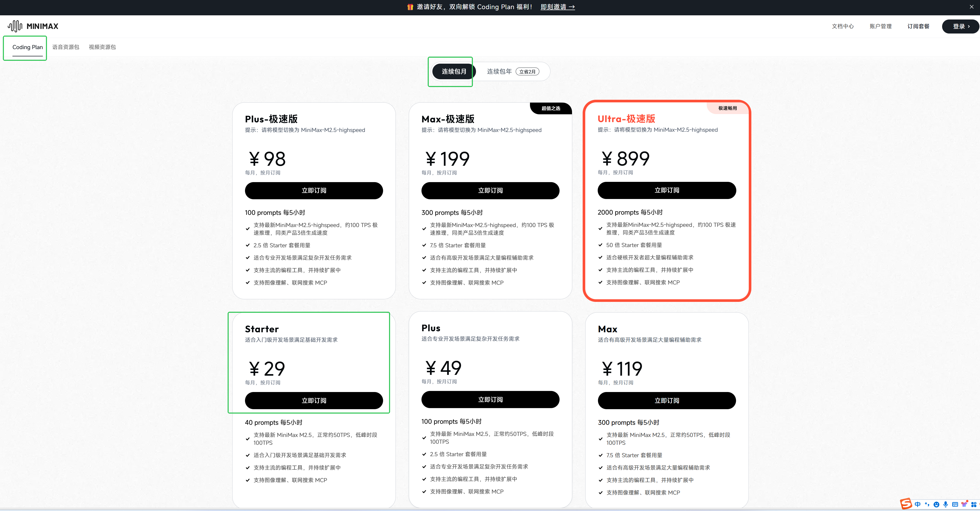
Task: Switch to 视频资源包 tab
Action: click(x=102, y=47)
